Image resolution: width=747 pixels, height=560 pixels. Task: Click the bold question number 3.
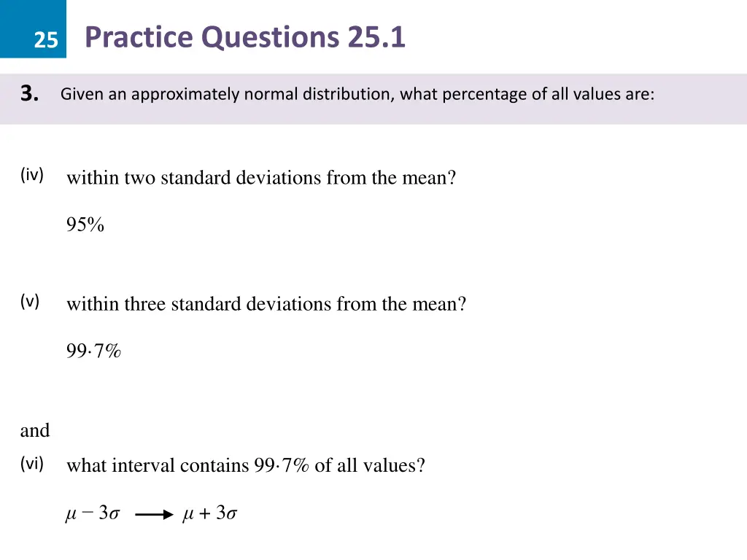30,93
